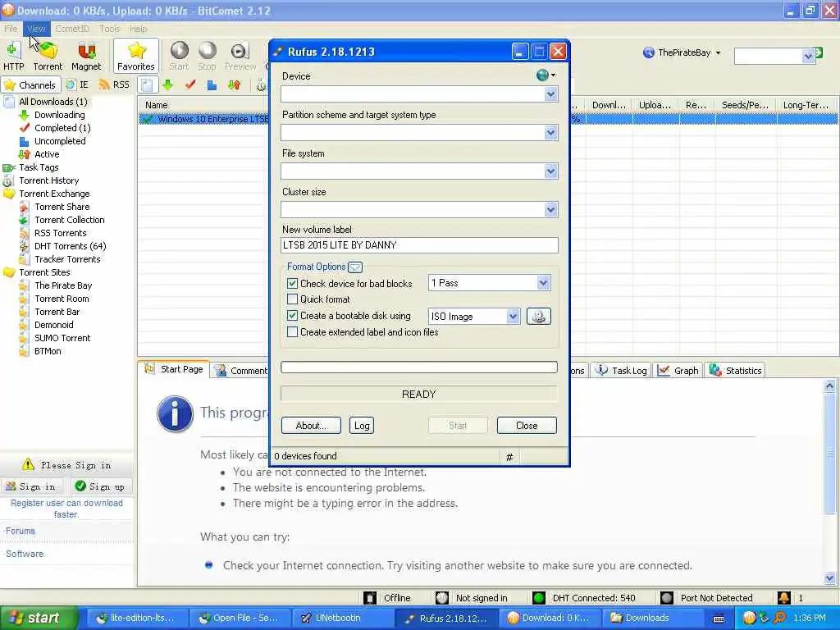The image size is (840, 630).
Task: Open the search box history dropdown arrow
Action: tap(808, 56)
